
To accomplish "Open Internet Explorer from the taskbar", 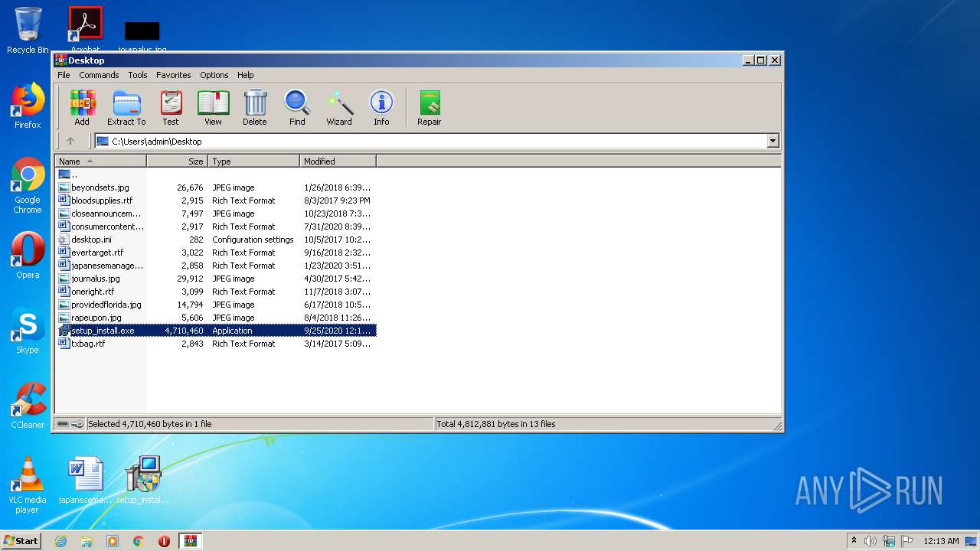I will (60, 541).
